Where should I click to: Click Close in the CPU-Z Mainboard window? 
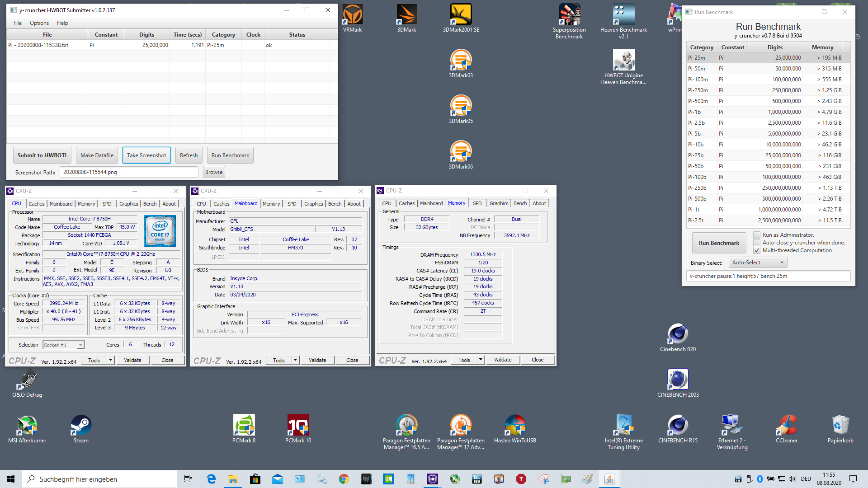pos(352,360)
